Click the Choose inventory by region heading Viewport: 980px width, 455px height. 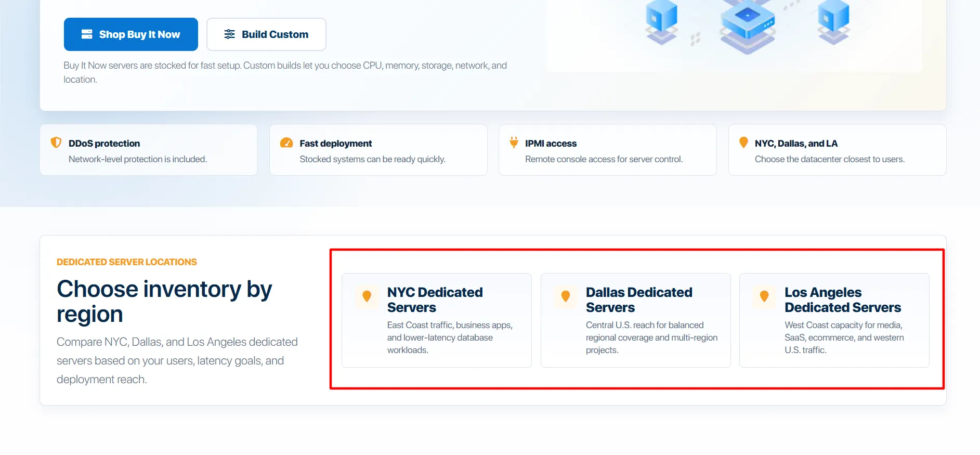(x=164, y=302)
